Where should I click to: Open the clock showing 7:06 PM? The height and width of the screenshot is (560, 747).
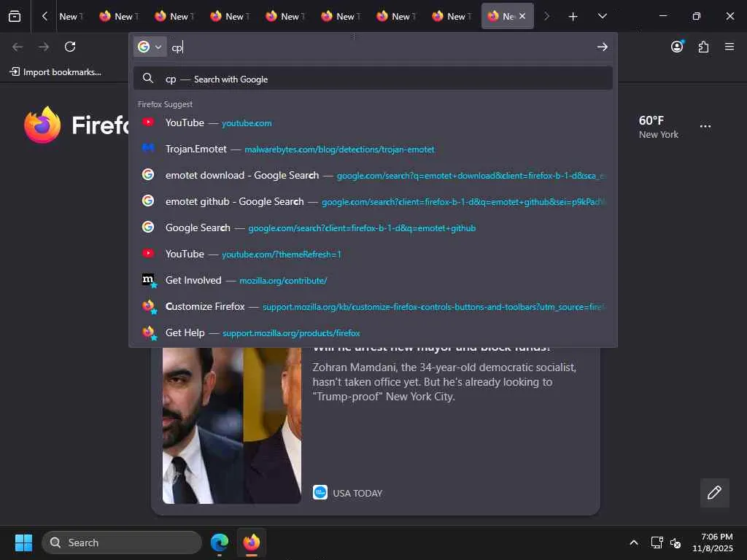[x=713, y=542]
